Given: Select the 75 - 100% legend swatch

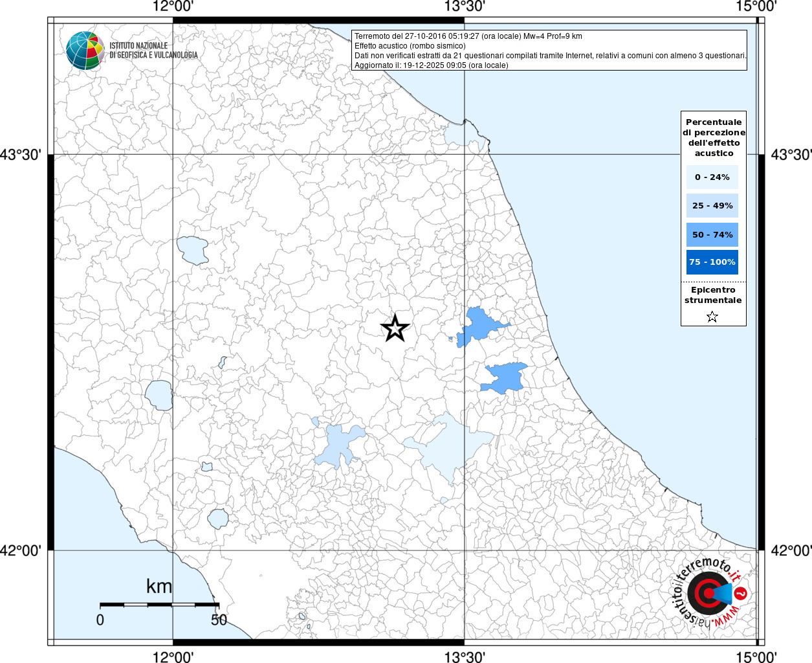Looking at the screenshot, I should (712, 262).
